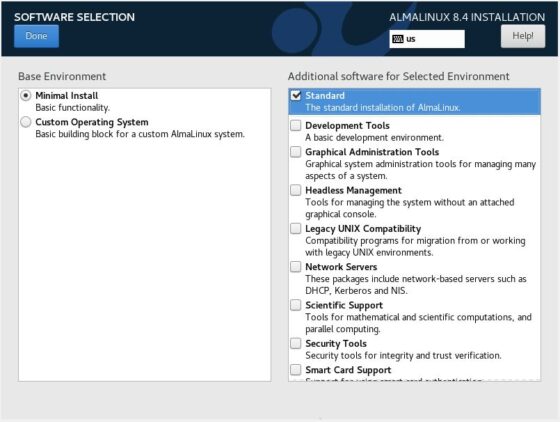The height and width of the screenshot is (422, 560).
Task: Click the 'Development Tools' label
Action: click(x=348, y=126)
